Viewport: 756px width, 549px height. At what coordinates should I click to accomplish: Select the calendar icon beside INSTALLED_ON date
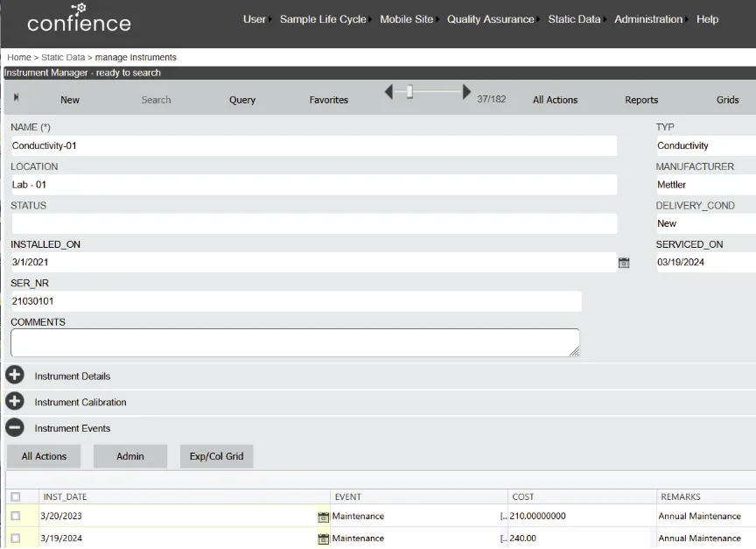624,262
